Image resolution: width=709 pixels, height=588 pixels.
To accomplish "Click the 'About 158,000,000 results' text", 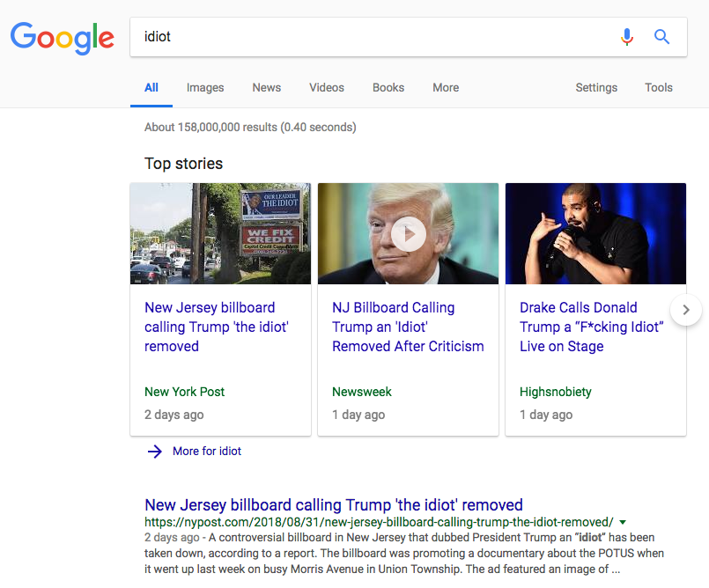I will tap(250, 128).
